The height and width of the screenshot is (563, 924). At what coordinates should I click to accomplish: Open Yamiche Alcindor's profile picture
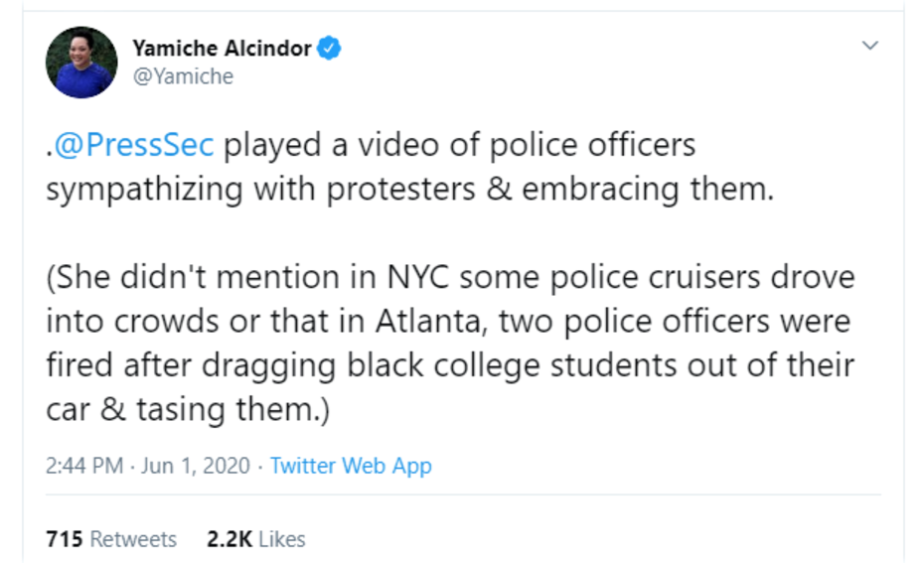point(81,62)
